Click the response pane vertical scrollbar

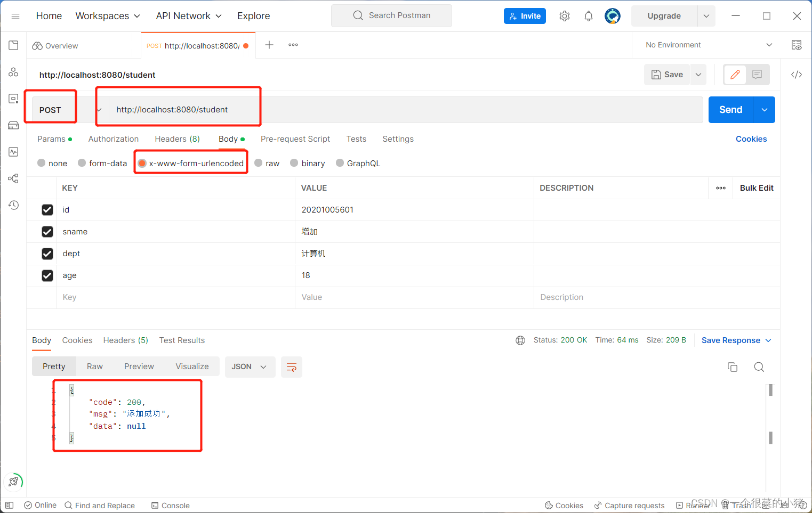coord(770,414)
